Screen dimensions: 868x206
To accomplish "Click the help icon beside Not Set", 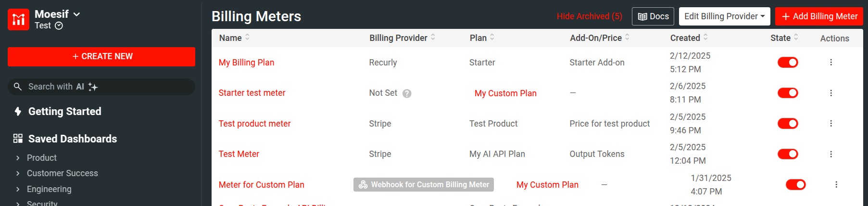I will (407, 93).
